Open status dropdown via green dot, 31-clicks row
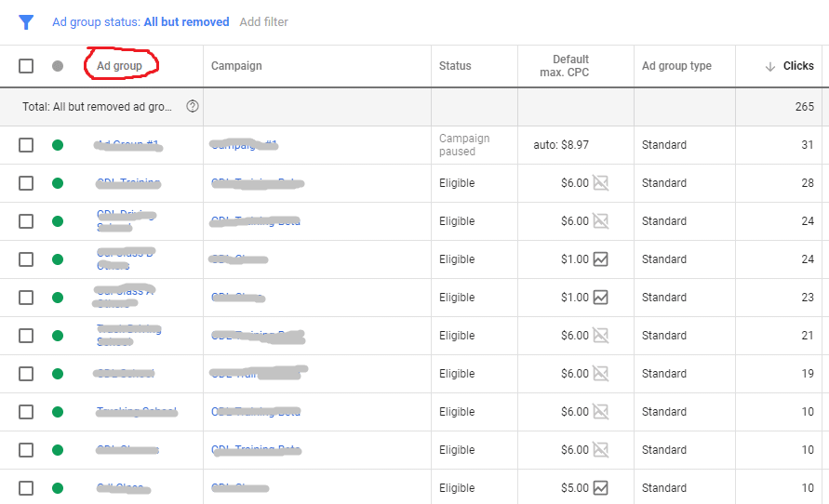 click(x=58, y=145)
